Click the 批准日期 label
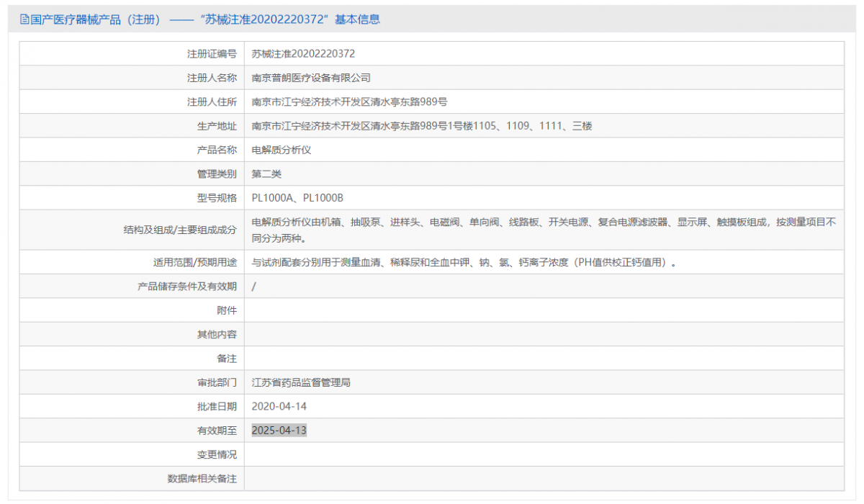The width and height of the screenshot is (864, 504). tap(217, 407)
